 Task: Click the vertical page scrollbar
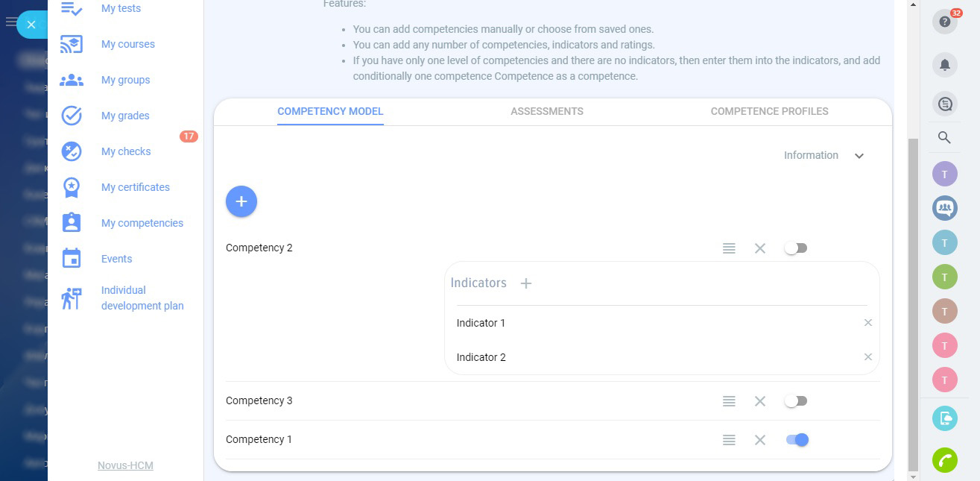[x=913, y=298]
